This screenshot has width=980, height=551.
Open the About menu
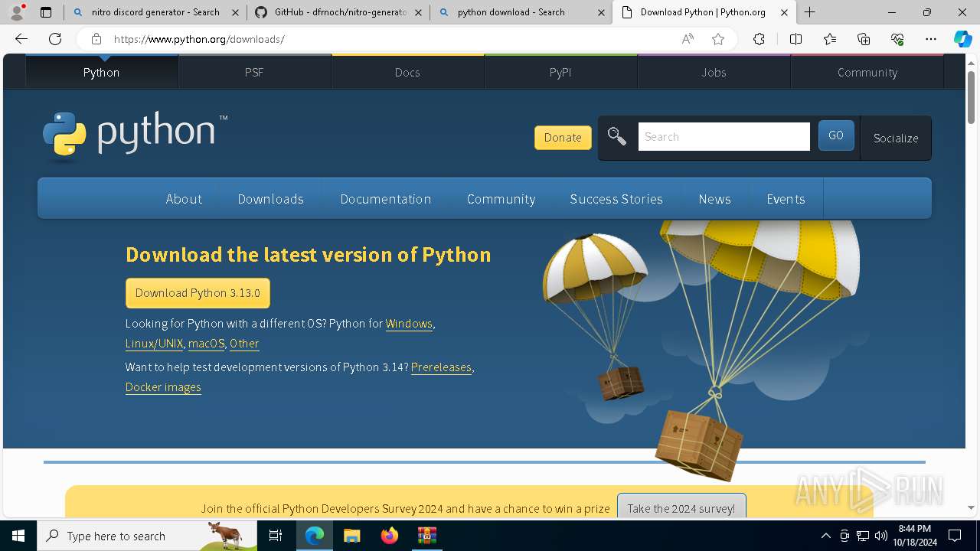(184, 199)
